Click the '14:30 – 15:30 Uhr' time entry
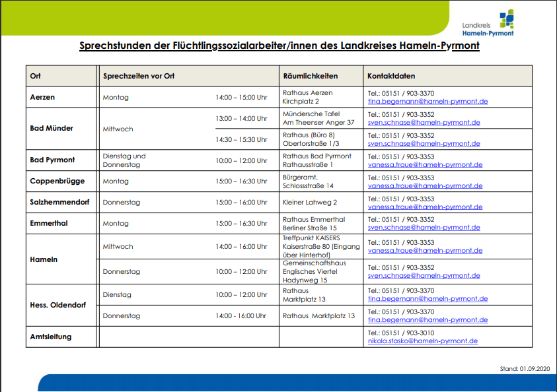 pyautogui.click(x=241, y=140)
